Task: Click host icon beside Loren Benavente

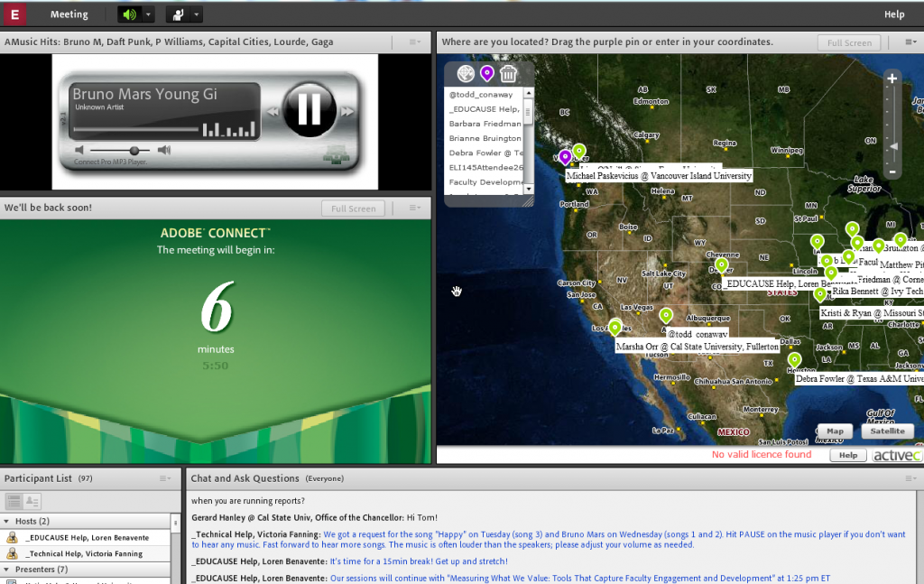Action: tap(12, 537)
